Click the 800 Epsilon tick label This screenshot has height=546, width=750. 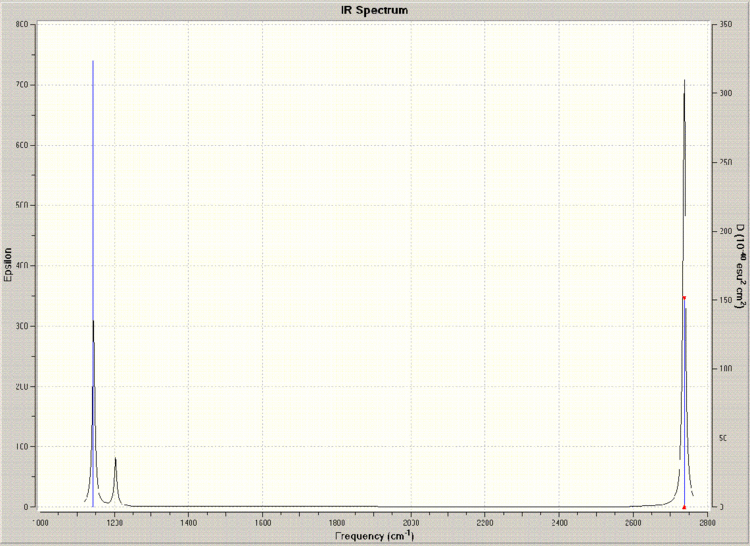point(22,24)
